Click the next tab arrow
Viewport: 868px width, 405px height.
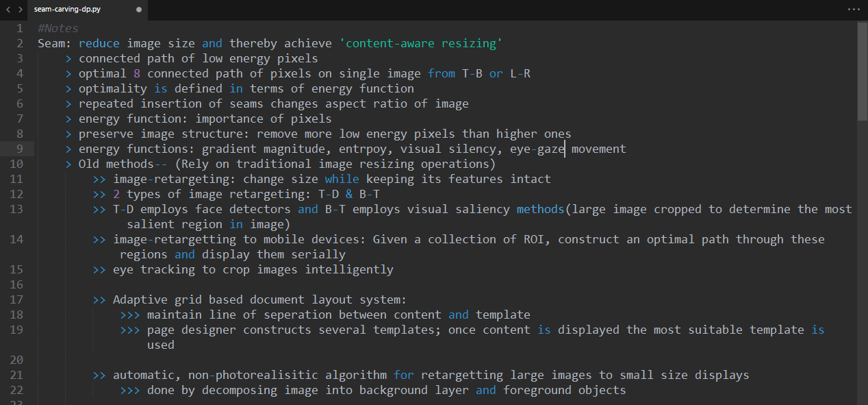(x=21, y=10)
